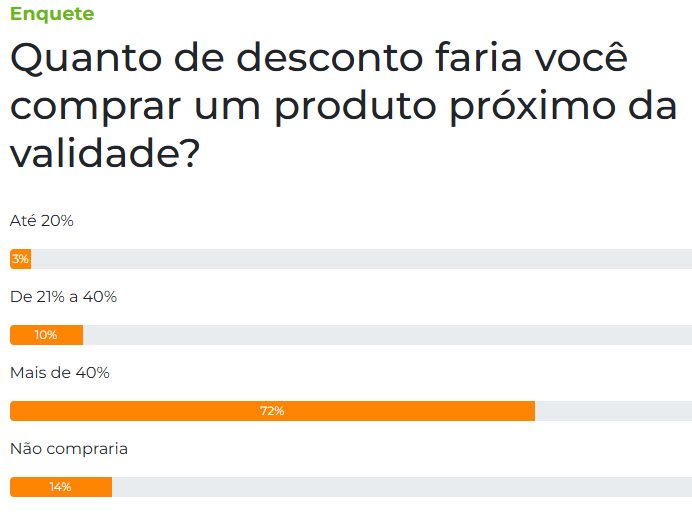Click gray unfilled part of De 21% a 40% bar
Viewport: 692px width, 519px height.
tap(387, 335)
